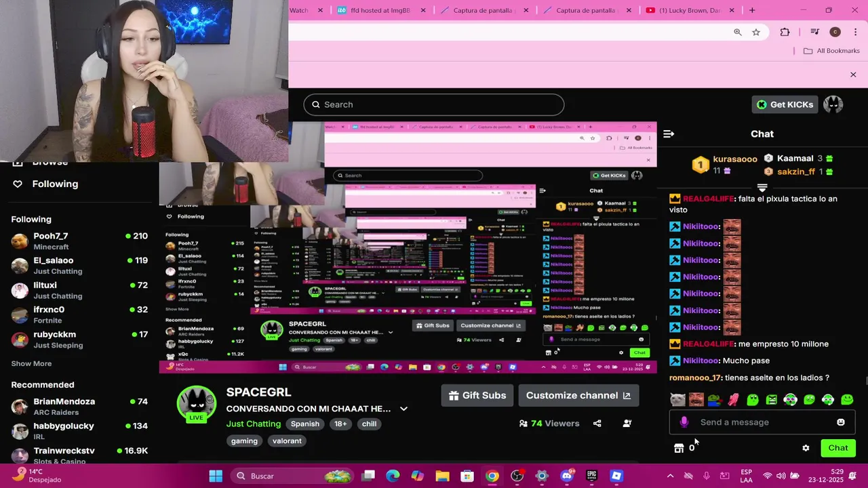Open Chrome media control icon
Image resolution: width=868 pixels, height=488 pixels.
pyautogui.click(x=814, y=32)
